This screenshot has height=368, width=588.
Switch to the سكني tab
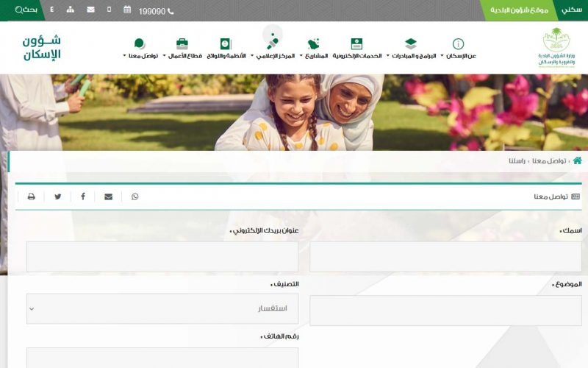click(572, 10)
